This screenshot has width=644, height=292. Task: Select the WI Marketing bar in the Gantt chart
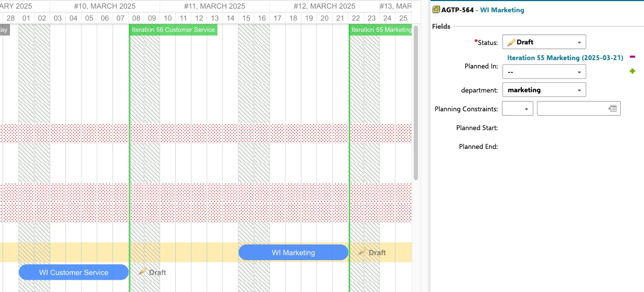pos(293,252)
